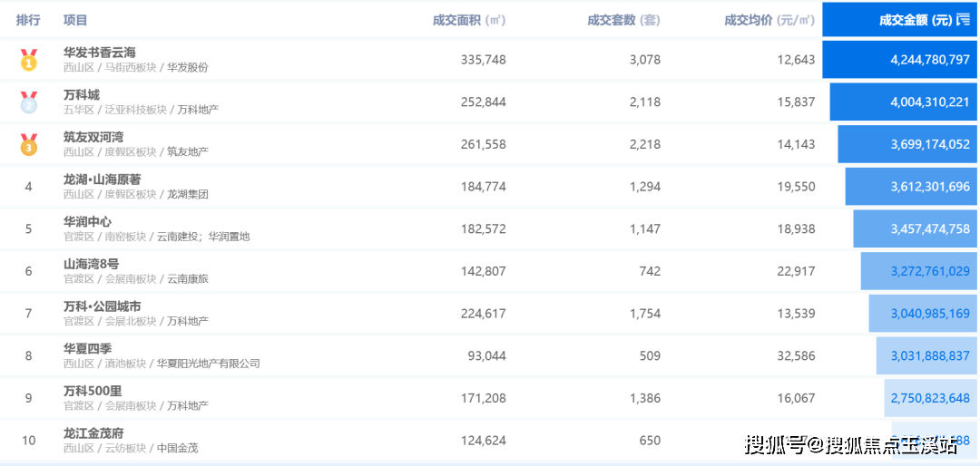Open the 华润中心 project
The image size is (980, 466).
tap(87, 222)
